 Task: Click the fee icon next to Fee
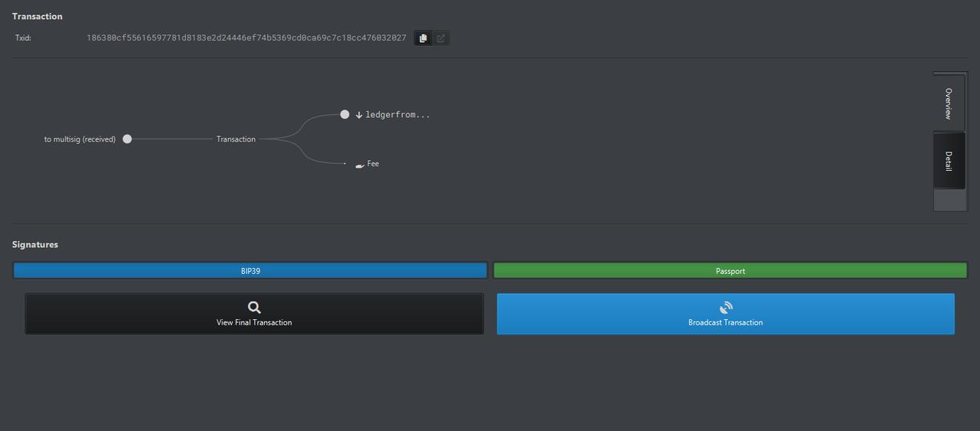click(x=359, y=165)
